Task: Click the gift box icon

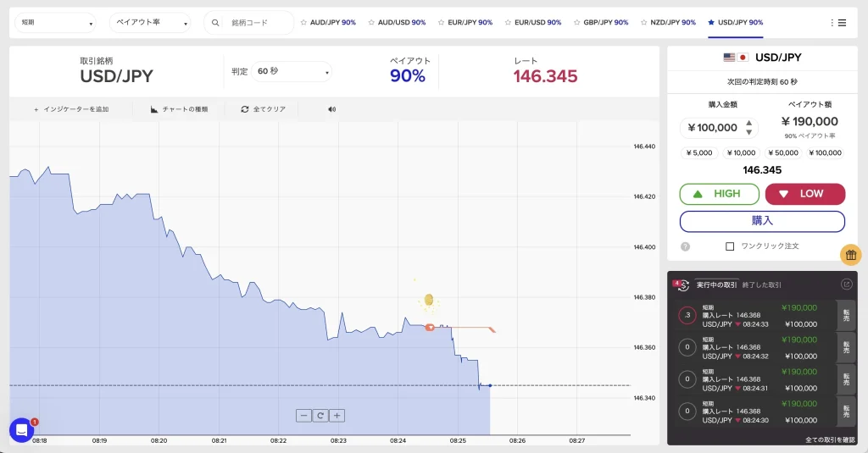Action: [x=851, y=254]
